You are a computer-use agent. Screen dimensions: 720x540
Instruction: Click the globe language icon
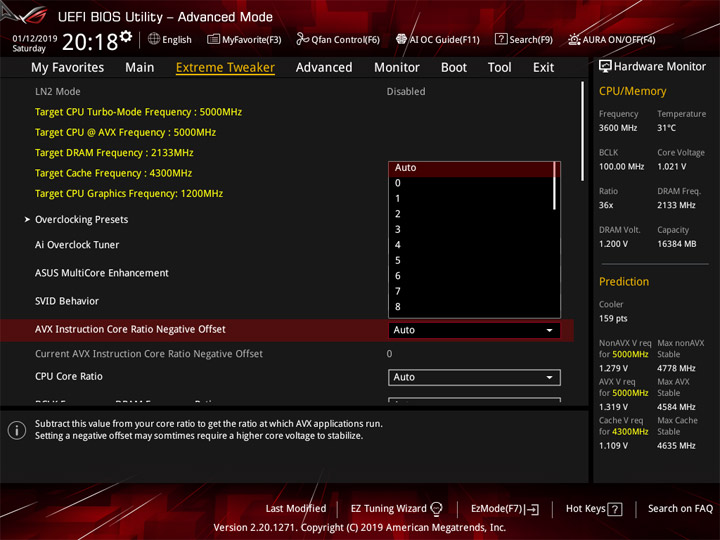154,39
